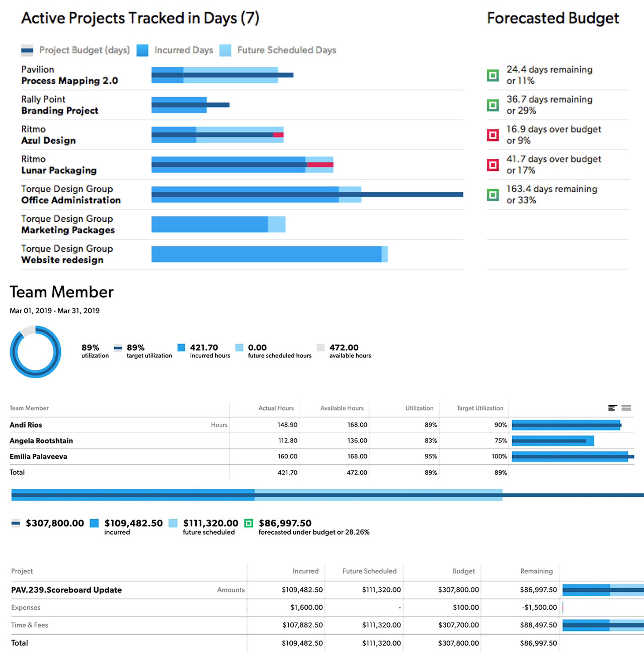Click Incurred Days legend swatch

(x=142, y=50)
